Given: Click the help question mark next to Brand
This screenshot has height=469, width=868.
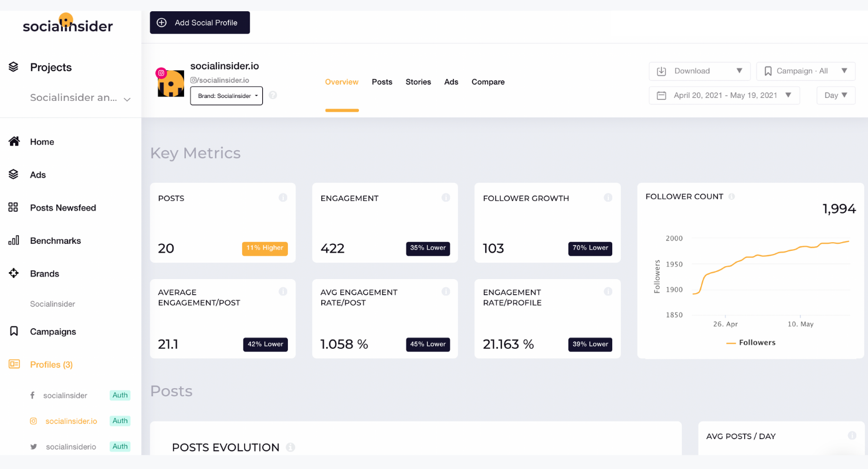Looking at the screenshot, I should click(273, 95).
